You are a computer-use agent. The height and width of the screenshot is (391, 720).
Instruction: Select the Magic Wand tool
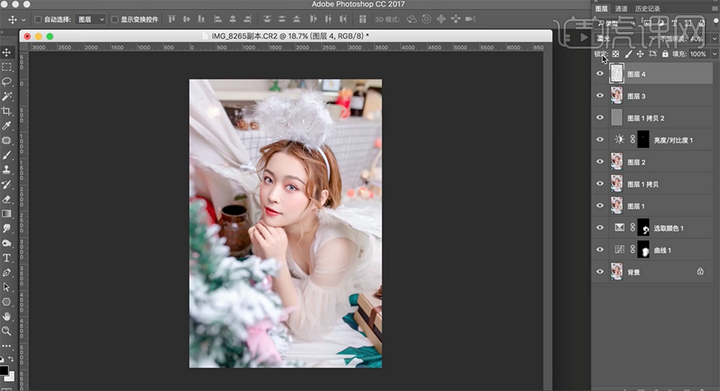click(6, 96)
